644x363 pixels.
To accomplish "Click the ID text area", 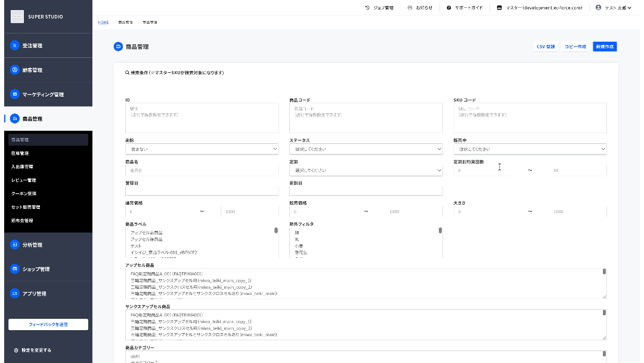I will [x=202, y=118].
